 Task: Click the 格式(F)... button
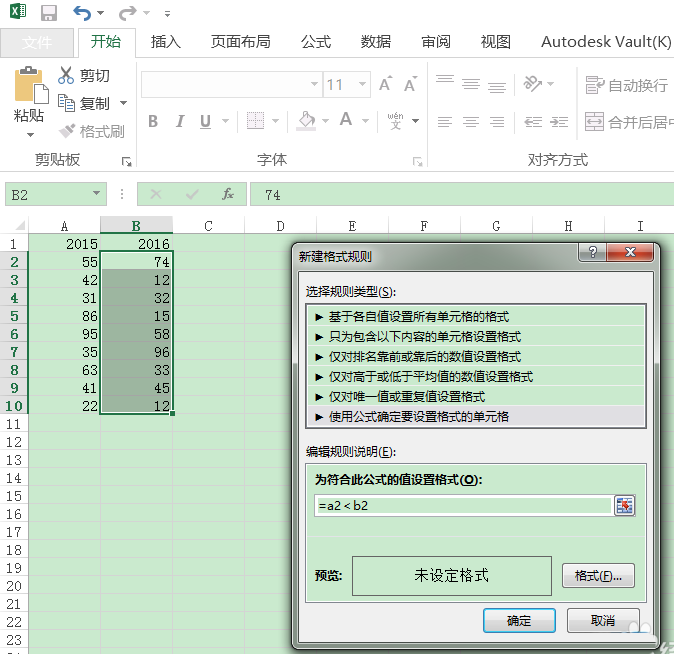[598, 575]
